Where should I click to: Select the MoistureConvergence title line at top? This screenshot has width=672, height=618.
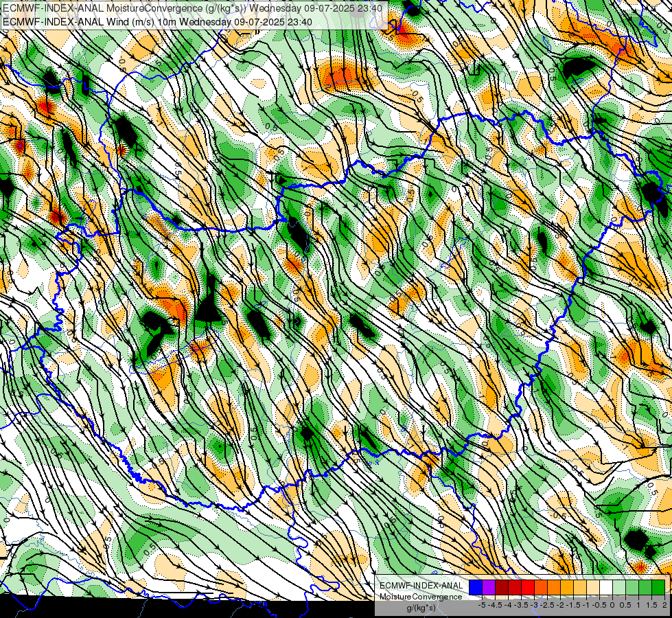(x=192, y=8)
